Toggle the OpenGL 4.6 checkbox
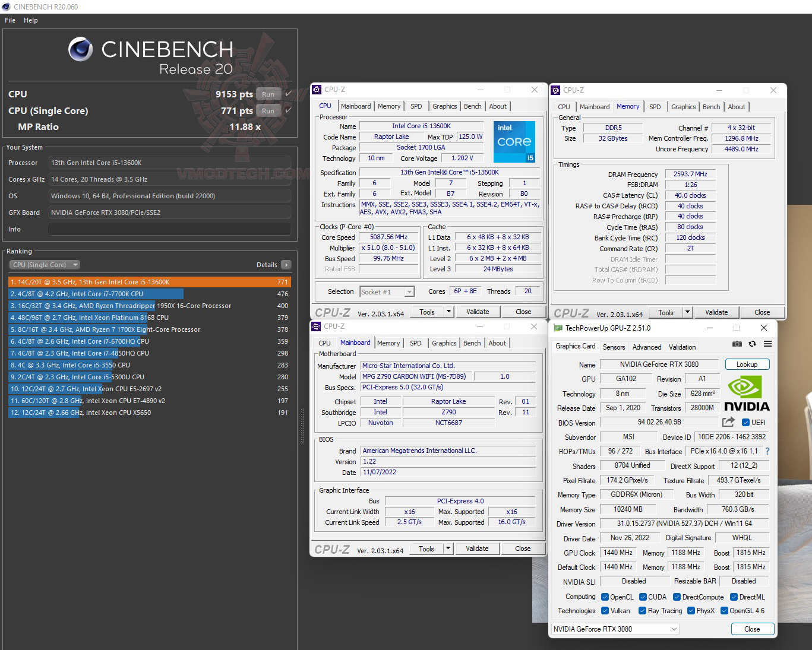 click(x=724, y=611)
